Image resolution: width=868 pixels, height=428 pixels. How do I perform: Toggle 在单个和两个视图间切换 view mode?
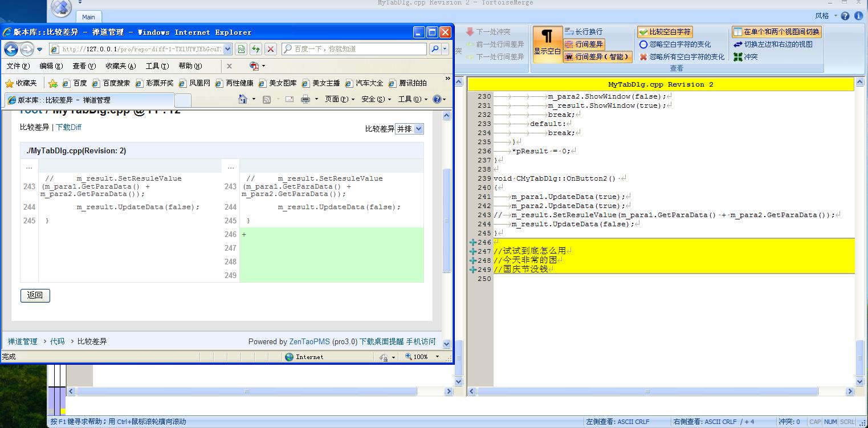pos(776,32)
